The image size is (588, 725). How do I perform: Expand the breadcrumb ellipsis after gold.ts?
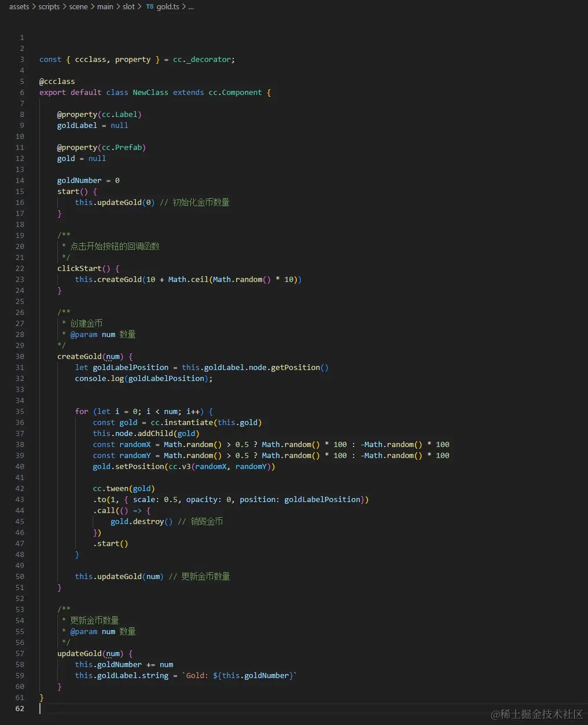point(191,7)
